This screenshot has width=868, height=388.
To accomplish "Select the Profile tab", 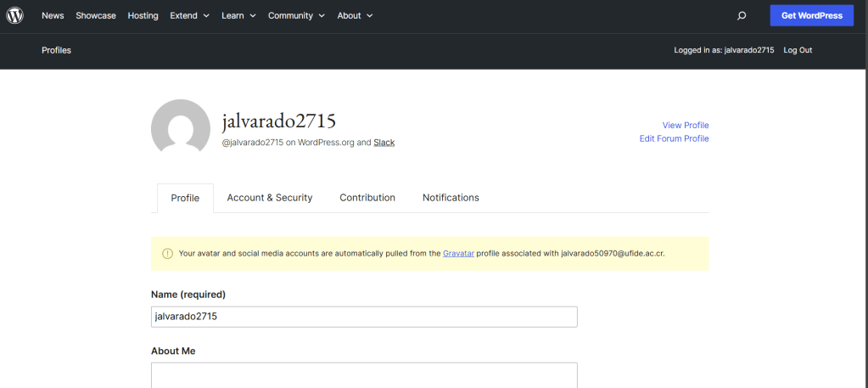I will (x=185, y=199).
